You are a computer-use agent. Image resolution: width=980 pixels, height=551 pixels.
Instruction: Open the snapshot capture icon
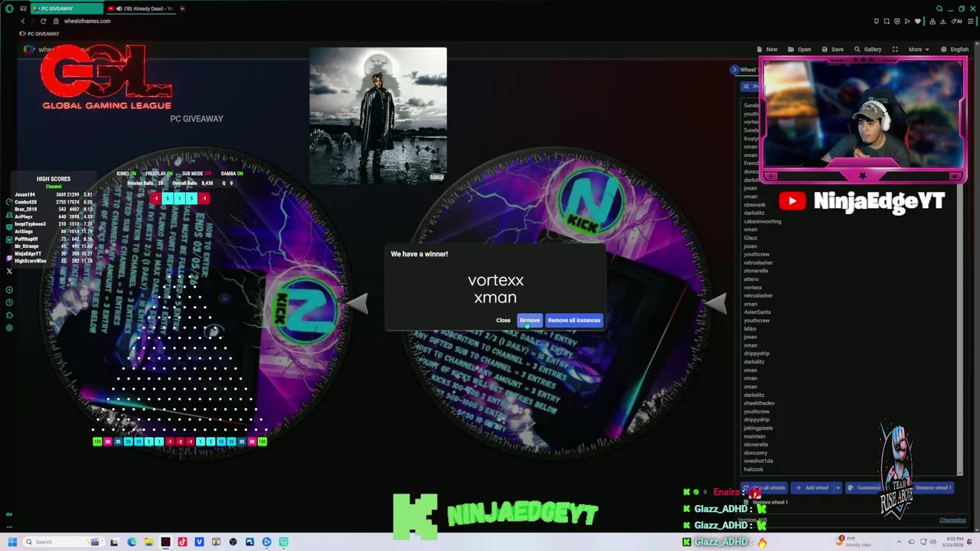887,21
